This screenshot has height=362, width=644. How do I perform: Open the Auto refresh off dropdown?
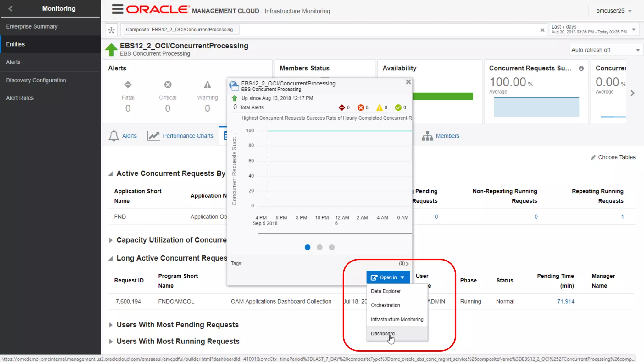[606, 50]
